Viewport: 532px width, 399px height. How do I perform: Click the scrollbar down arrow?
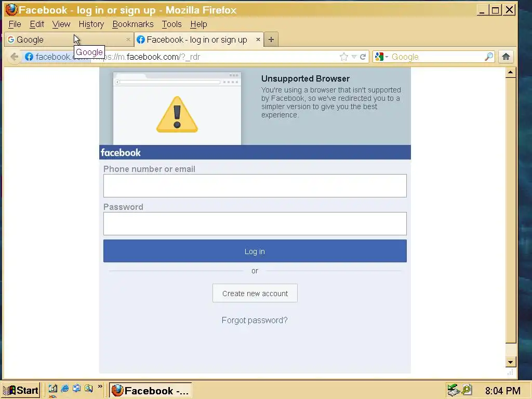(x=510, y=362)
